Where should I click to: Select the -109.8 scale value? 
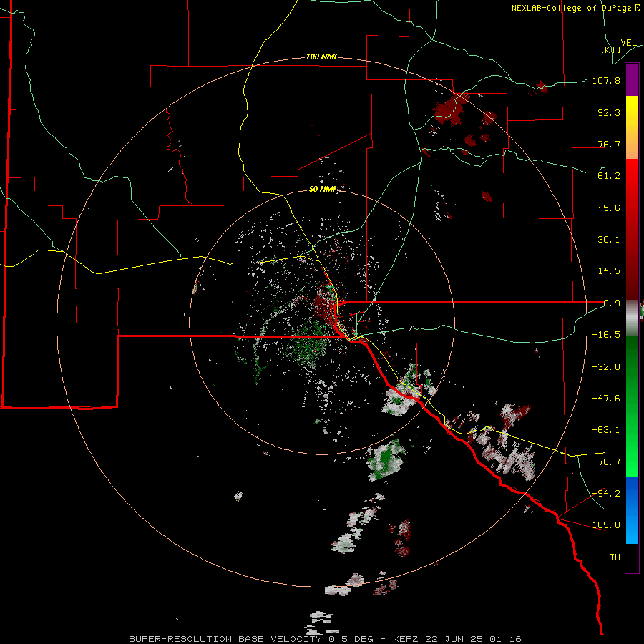coord(603,525)
